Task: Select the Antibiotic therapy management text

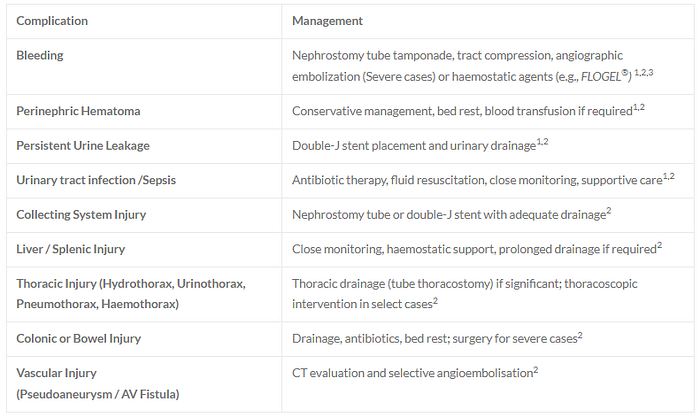Action: pyautogui.click(x=477, y=180)
